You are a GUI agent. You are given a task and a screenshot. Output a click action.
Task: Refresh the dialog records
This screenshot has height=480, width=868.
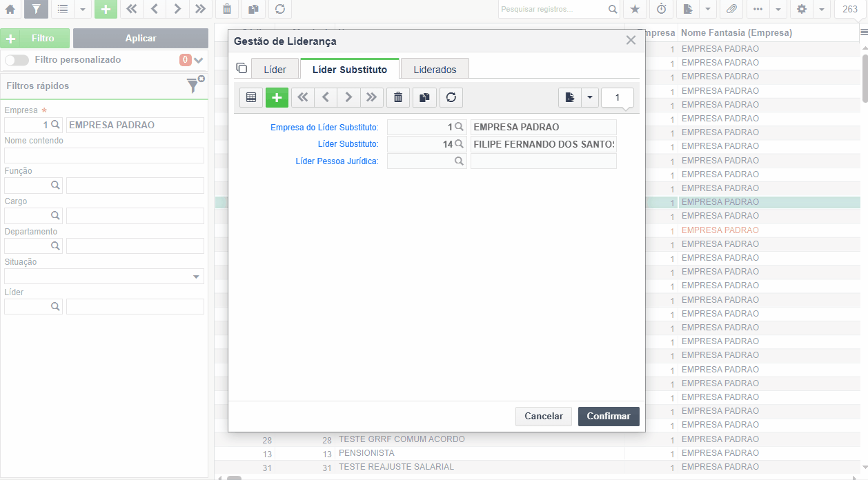coord(451,97)
